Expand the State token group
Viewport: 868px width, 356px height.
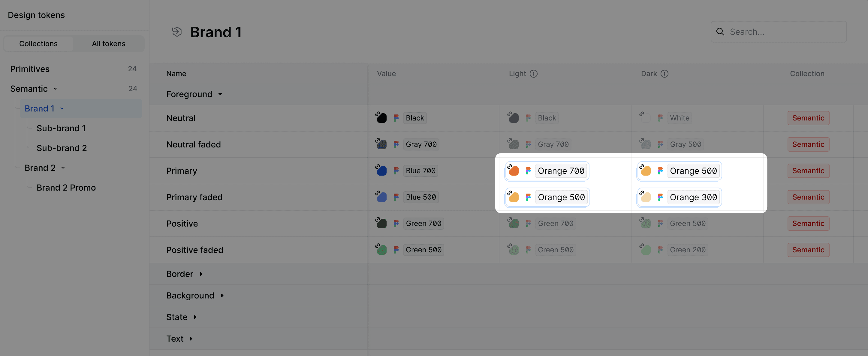[x=195, y=317]
